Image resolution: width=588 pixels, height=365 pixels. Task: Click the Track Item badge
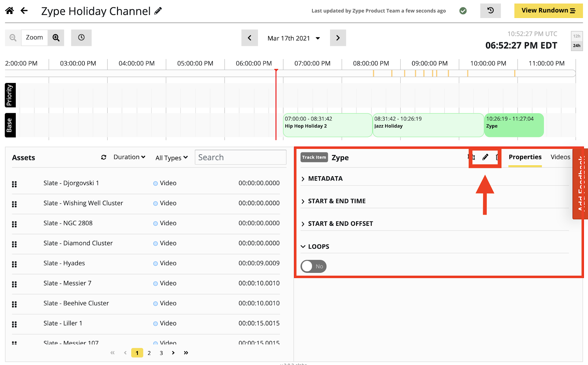pos(314,157)
